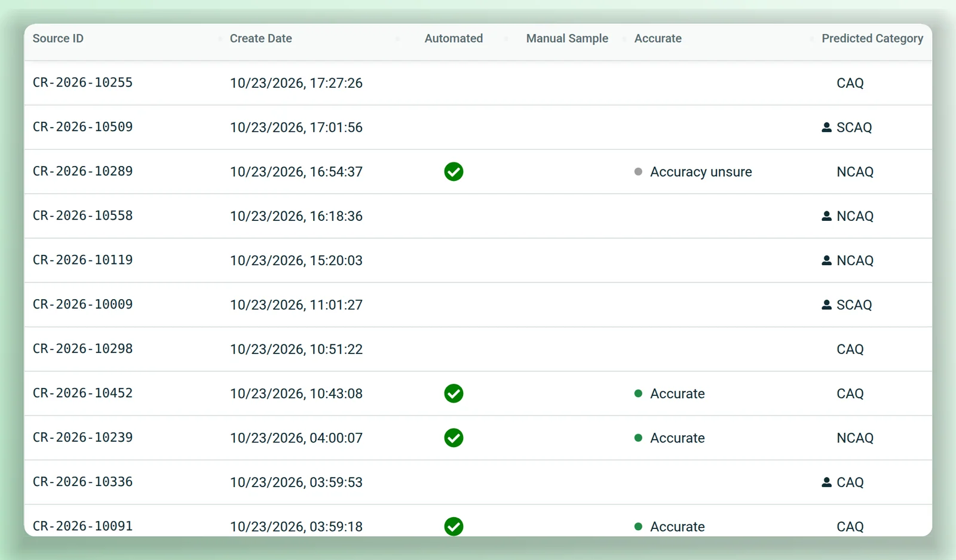Click the person icon beside SCAQ for CR-2026-10009
The image size is (956, 560).
[826, 304]
